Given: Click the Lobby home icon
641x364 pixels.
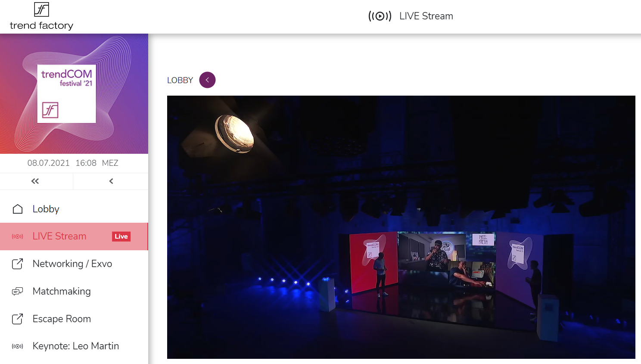Looking at the screenshot, I should pos(18,209).
